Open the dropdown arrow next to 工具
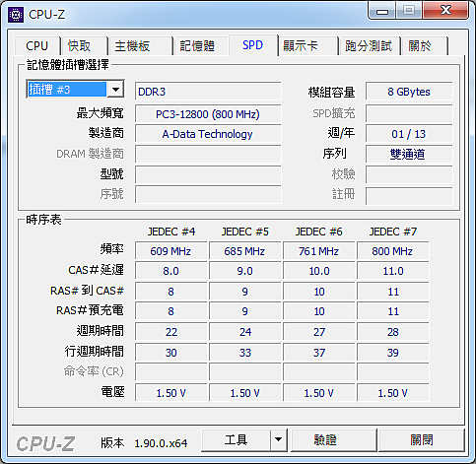The image size is (476, 464). [278, 439]
